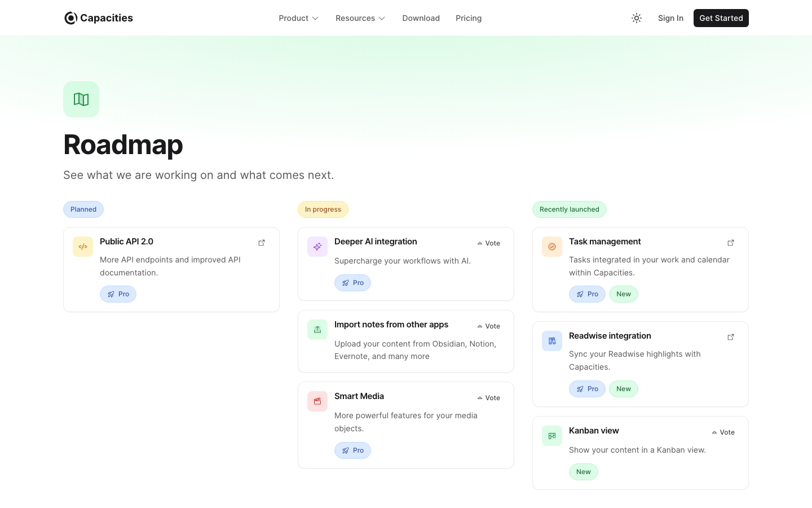
Task: Click 'More powerful features for your media objects.' text
Action: click(x=406, y=422)
